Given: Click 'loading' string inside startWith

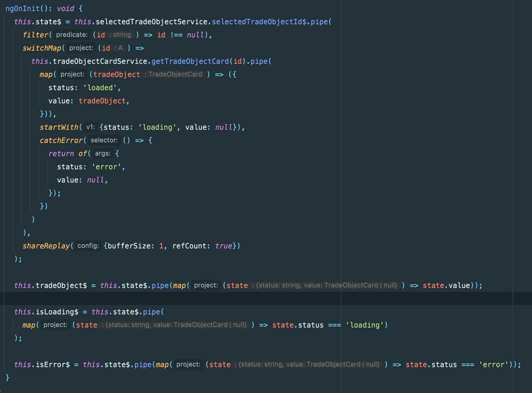Looking at the screenshot, I should [158, 127].
